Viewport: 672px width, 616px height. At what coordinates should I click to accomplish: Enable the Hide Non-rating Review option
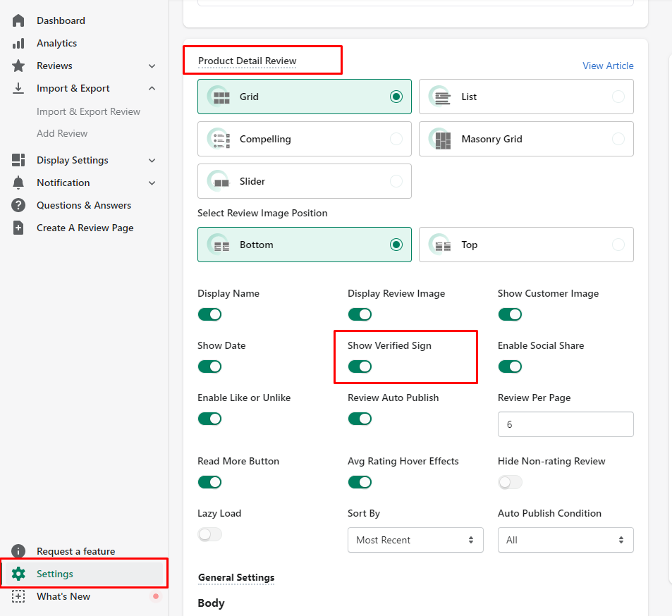pos(510,482)
